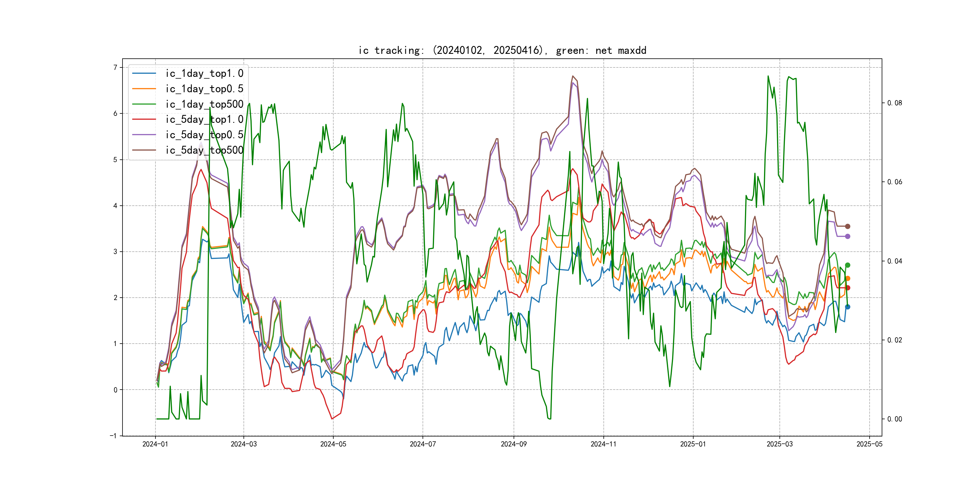Viewport: 980px width, 490px height.
Task: Click the orange end-point marker dot
Action: (848, 279)
